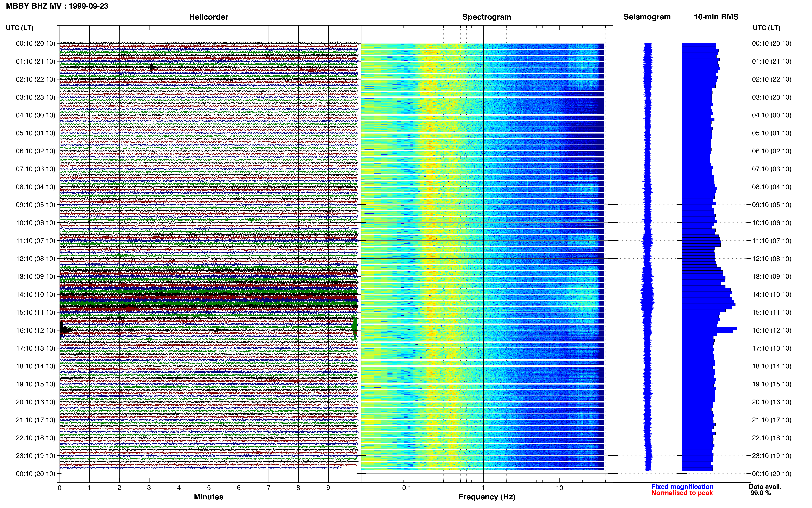Click left time label '13:10 (09:10)'
The width and height of the screenshot is (812, 508).
point(36,277)
